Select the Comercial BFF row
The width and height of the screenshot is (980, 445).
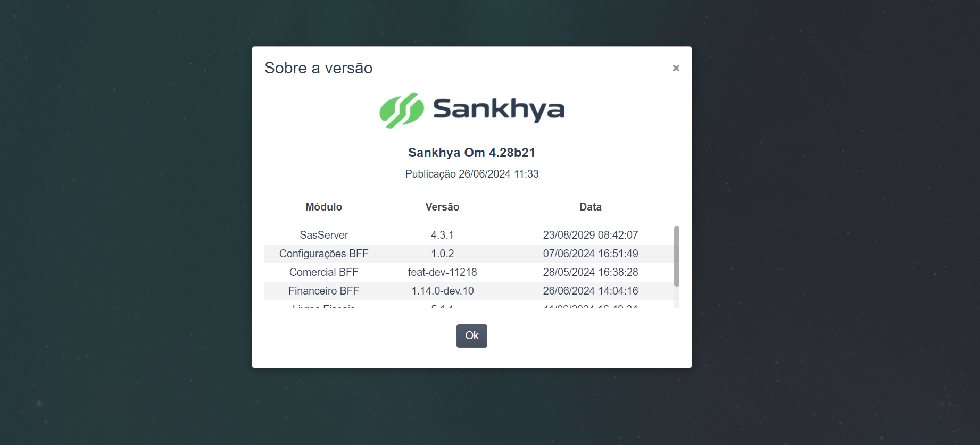pyautogui.click(x=324, y=272)
